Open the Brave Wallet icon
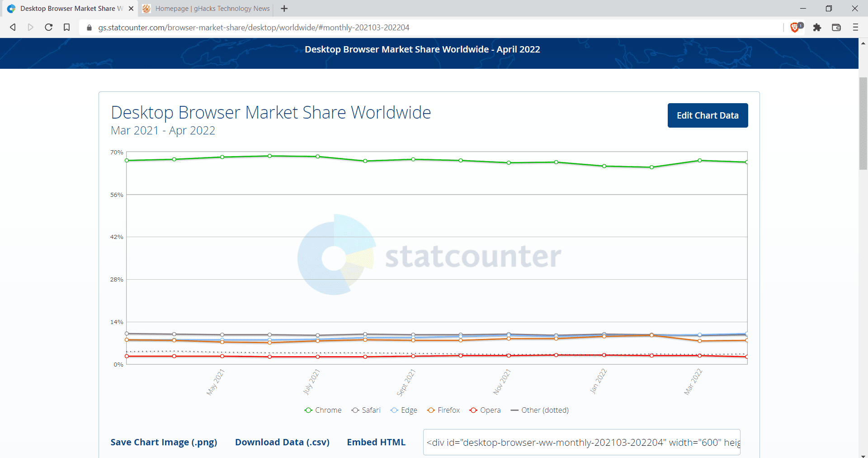The image size is (868, 458). pyautogui.click(x=836, y=27)
